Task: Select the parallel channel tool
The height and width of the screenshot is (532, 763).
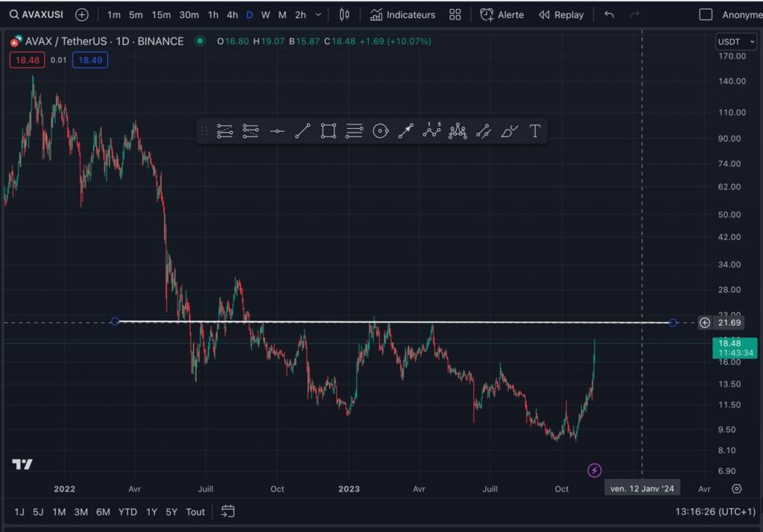Action: click(x=483, y=131)
